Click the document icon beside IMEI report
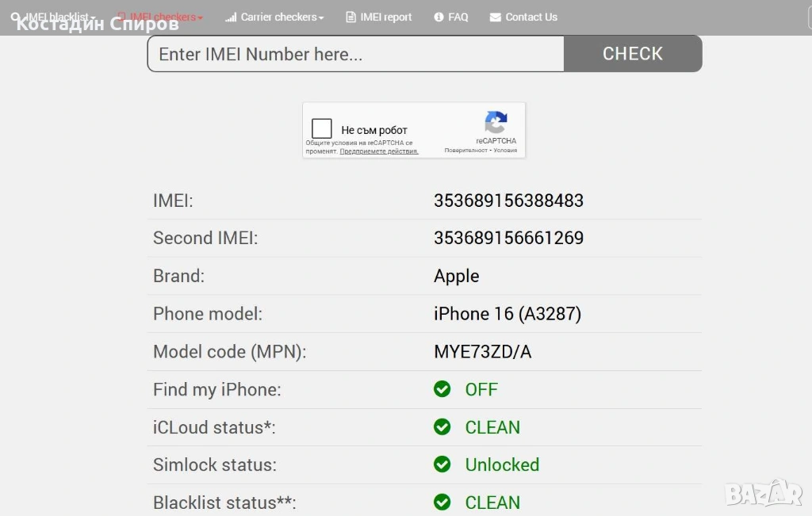This screenshot has width=812, height=516. [350, 17]
